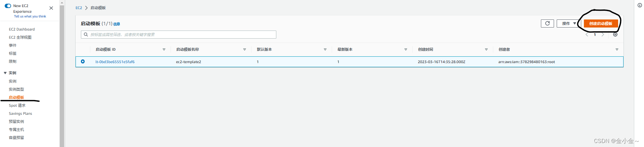Click creator arn:aws:iam::378298480163:root cell
This screenshot has width=644, height=147.
pos(526,62)
